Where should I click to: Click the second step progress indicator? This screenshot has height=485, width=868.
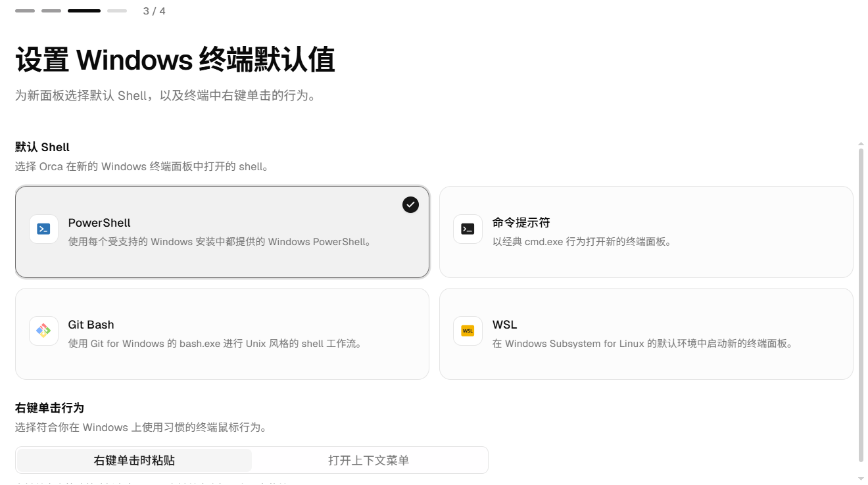coord(51,11)
